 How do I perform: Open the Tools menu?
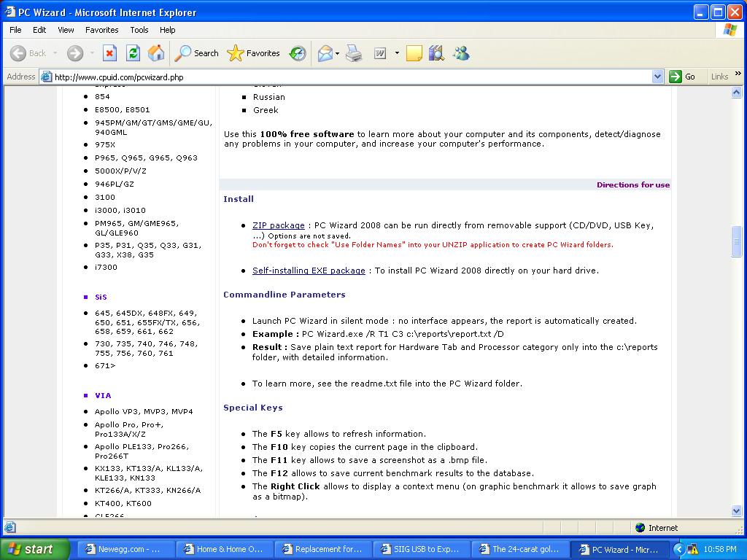click(x=139, y=29)
